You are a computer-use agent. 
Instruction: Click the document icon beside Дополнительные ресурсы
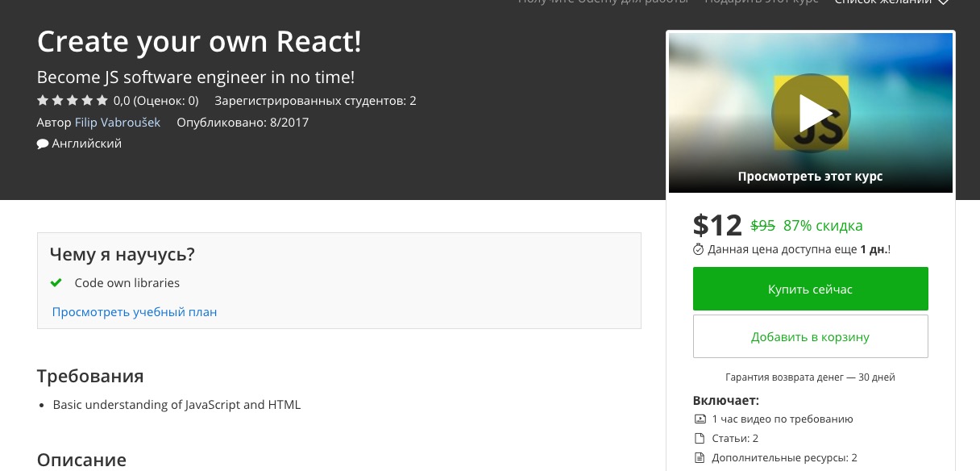[699, 458]
